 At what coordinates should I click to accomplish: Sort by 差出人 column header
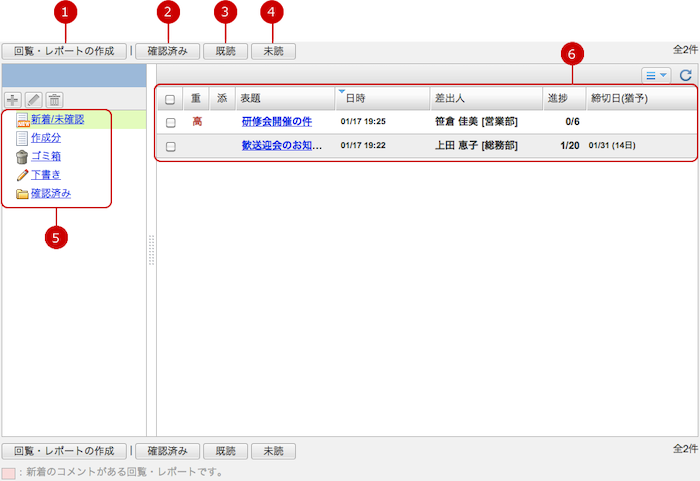(487, 98)
